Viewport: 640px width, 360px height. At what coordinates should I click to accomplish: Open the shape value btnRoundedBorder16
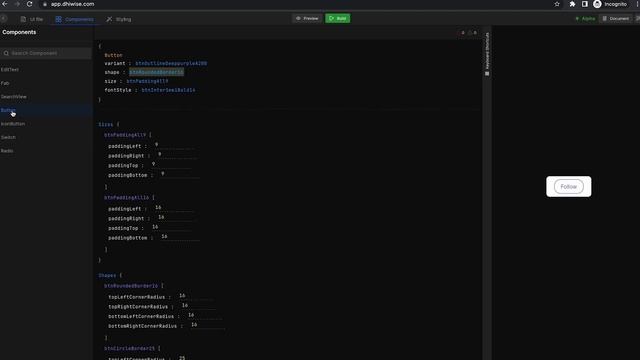click(156, 72)
